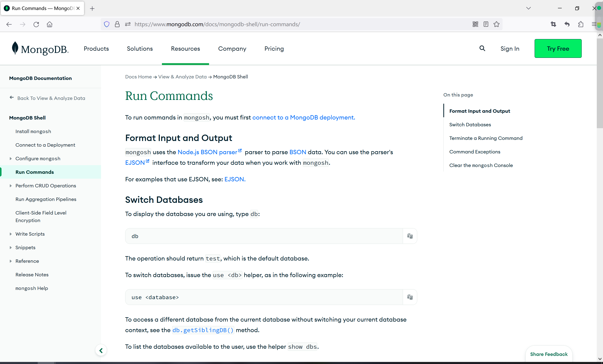This screenshot has width=603, height=364.
Task: Copy the db code block
Action: [410, 236]
